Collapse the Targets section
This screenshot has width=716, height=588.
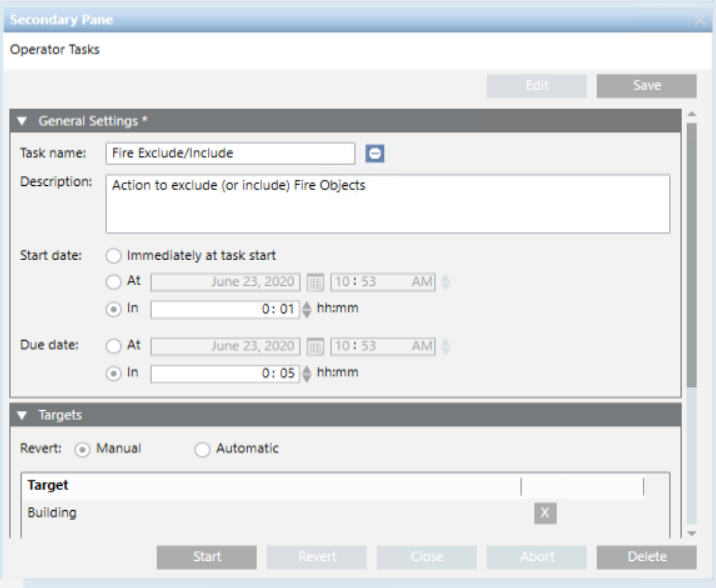22,415
